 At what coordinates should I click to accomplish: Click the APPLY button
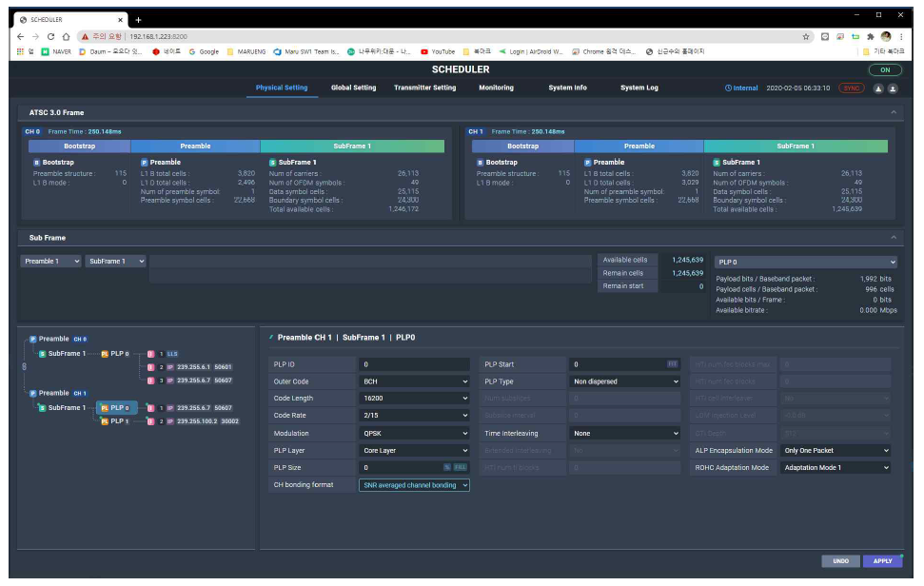coord(882,561)
